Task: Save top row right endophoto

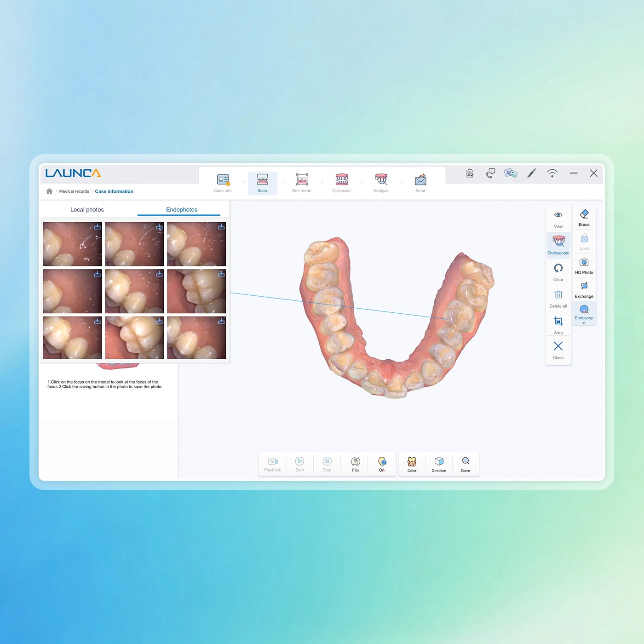Action: point(221,227)
